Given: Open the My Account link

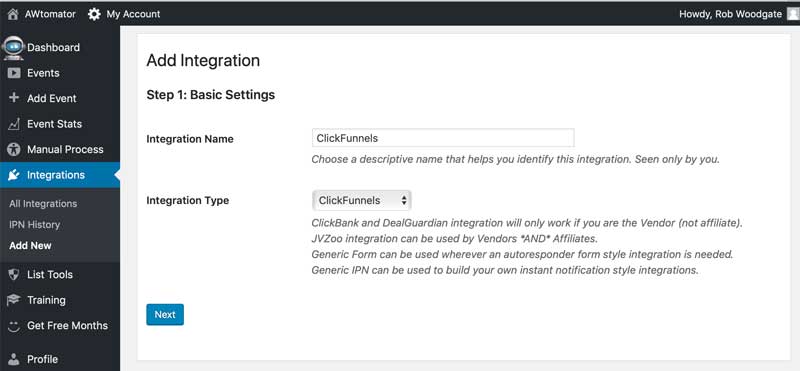Looking at the screenshot, I should pos(133,14).
